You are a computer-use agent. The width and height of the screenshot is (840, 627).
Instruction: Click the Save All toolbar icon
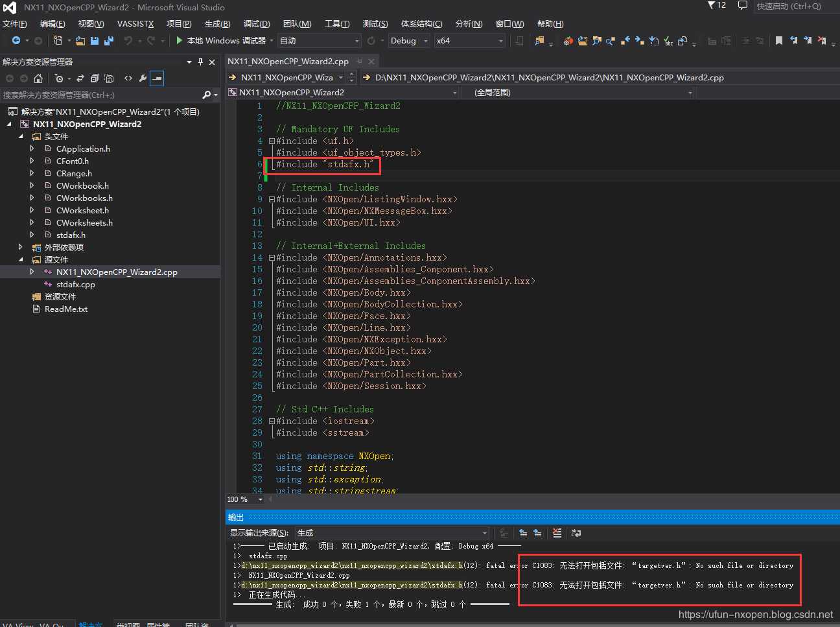[108, 40]
